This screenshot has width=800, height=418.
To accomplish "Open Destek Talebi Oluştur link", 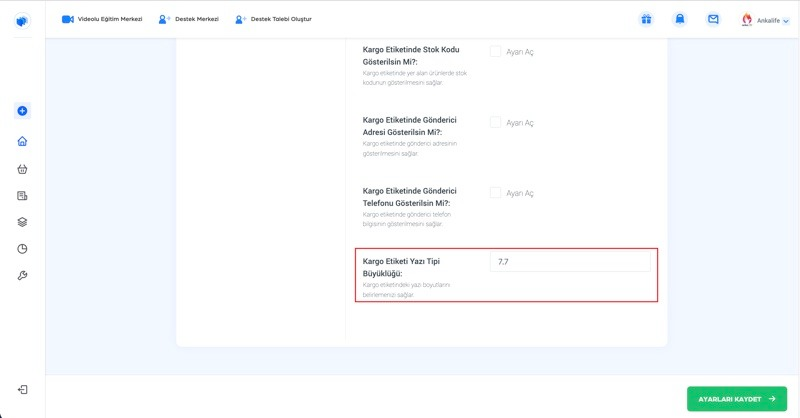I will tap(281, 19).
